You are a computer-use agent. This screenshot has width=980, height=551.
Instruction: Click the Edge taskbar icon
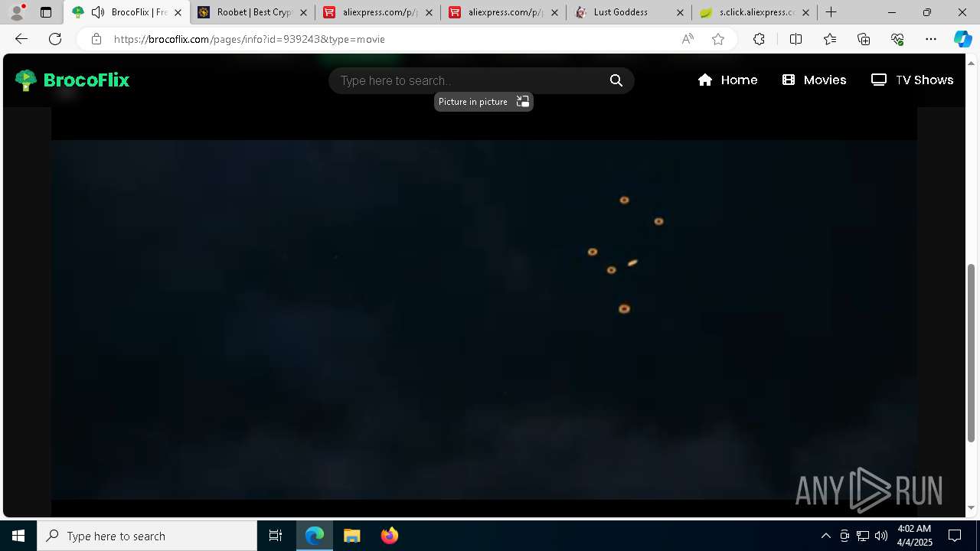pyautogui.click(x=315, y=536)
